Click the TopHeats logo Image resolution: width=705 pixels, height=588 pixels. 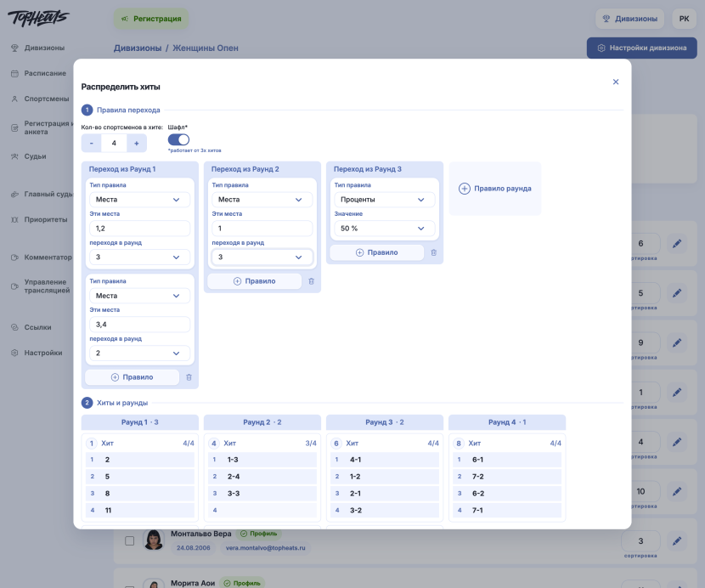38,18
